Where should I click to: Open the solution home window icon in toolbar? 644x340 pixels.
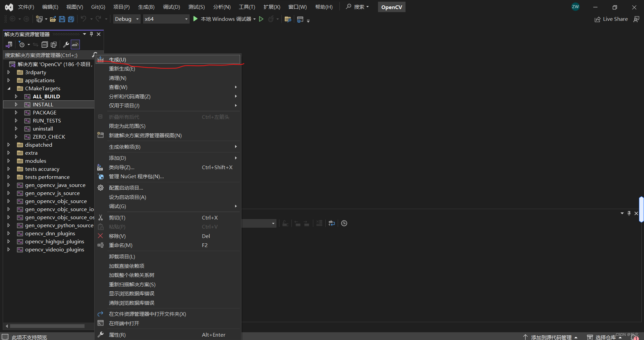coord(300,19)
